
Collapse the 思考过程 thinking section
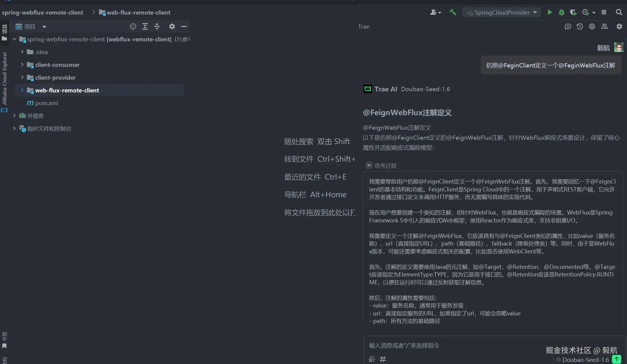[x=369, y=166]
